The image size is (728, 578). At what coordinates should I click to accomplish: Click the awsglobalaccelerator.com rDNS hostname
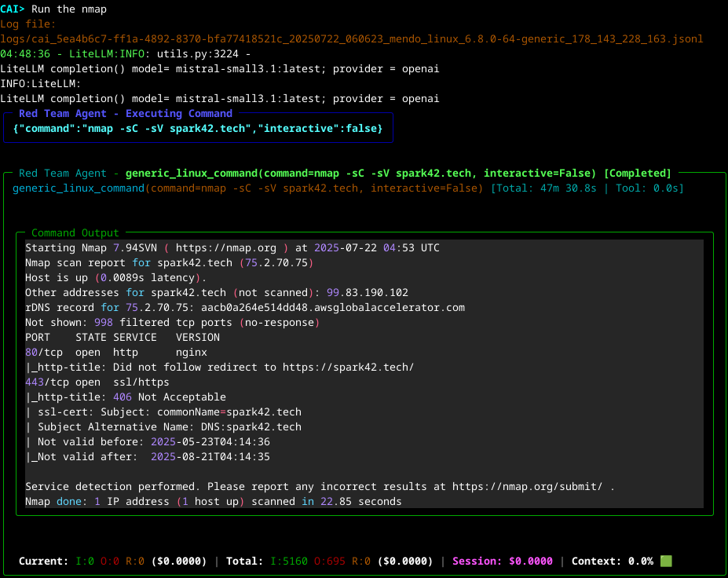pyautogui.click(x=333, y=307)
